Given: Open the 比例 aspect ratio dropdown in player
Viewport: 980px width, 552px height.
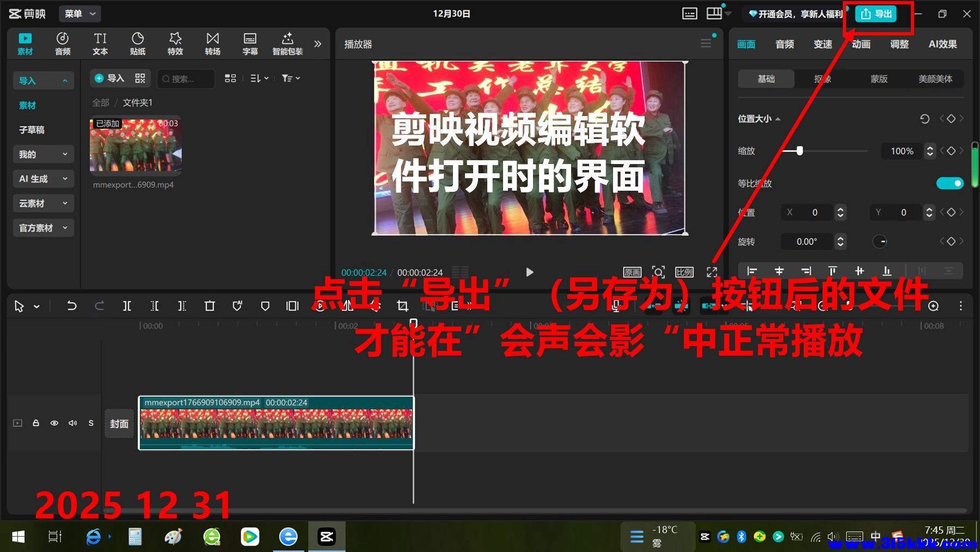Looking at the screenshot, I should coord(685,272).
